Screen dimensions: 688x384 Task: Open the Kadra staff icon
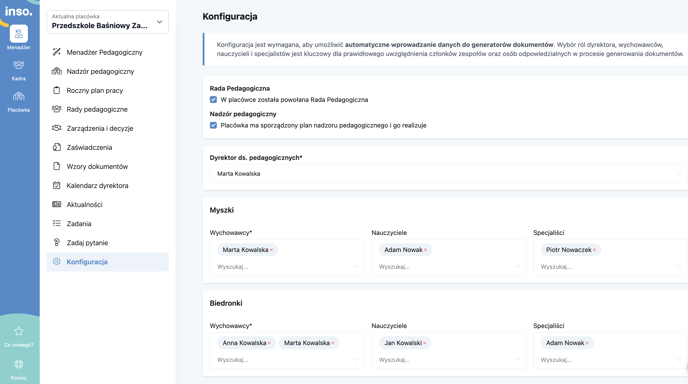point(18,65)
